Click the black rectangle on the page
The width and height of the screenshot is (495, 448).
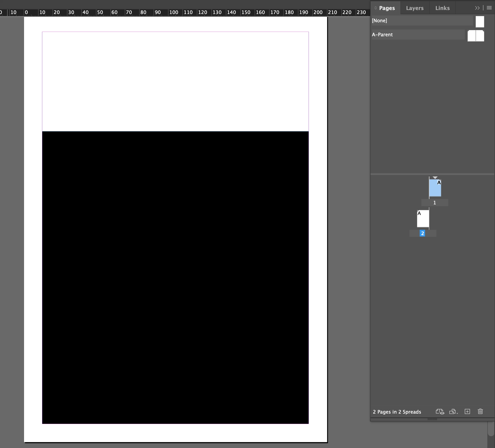pos(175,277)
